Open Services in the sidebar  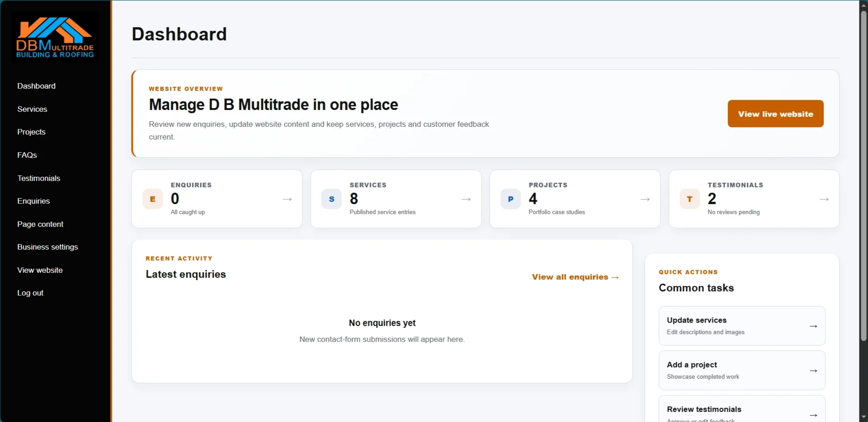pos(32,109)
